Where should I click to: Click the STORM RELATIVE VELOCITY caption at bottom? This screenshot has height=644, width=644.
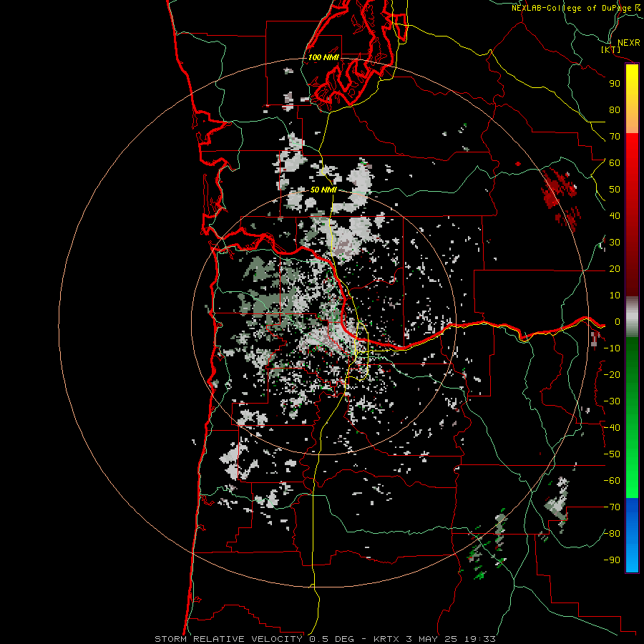(x=325, y=639)
